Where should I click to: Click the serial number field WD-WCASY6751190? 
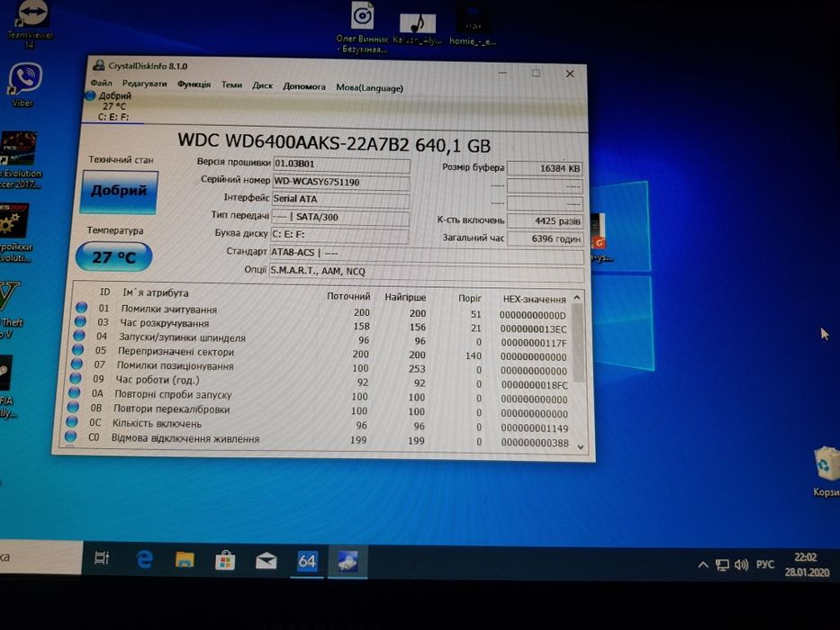tap(341, 182)
